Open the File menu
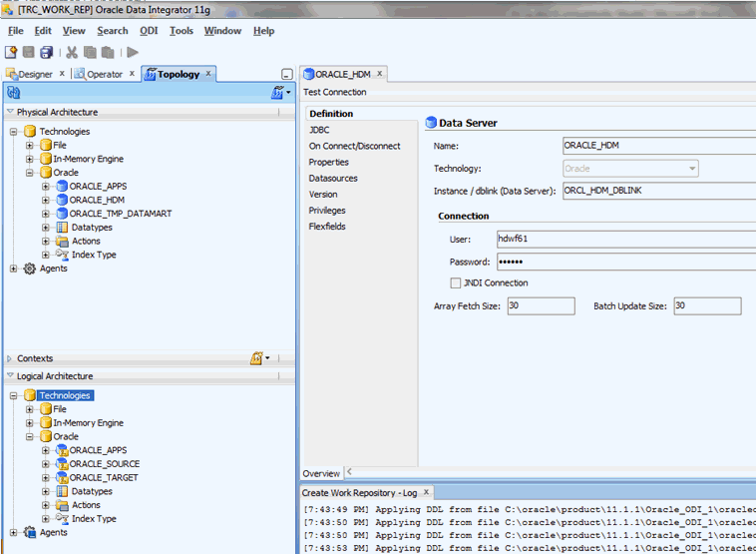This screenshot has height=554, width=756. tap(15, 31)
